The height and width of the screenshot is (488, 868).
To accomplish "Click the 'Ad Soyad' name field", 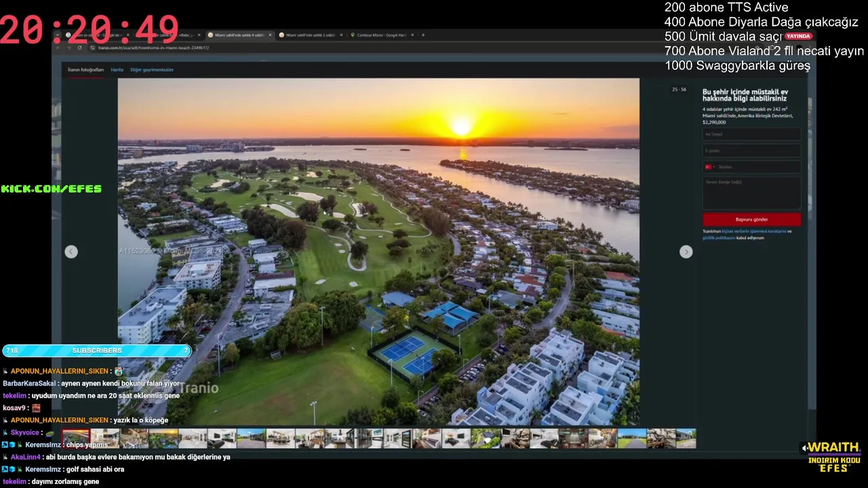I will coord(751,134).
